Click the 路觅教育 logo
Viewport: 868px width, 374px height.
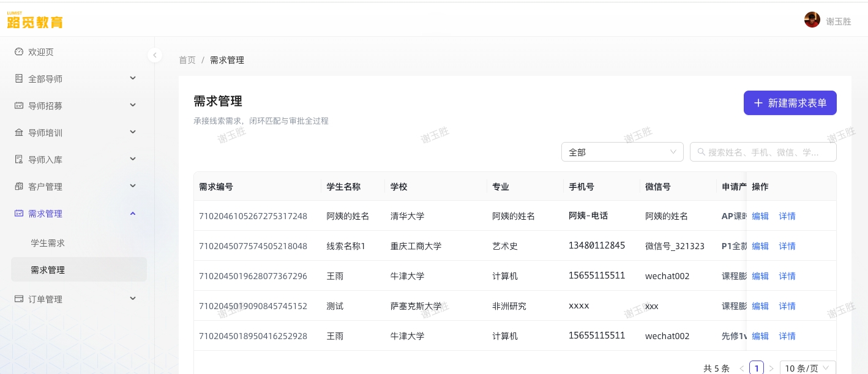click(35, 21)
